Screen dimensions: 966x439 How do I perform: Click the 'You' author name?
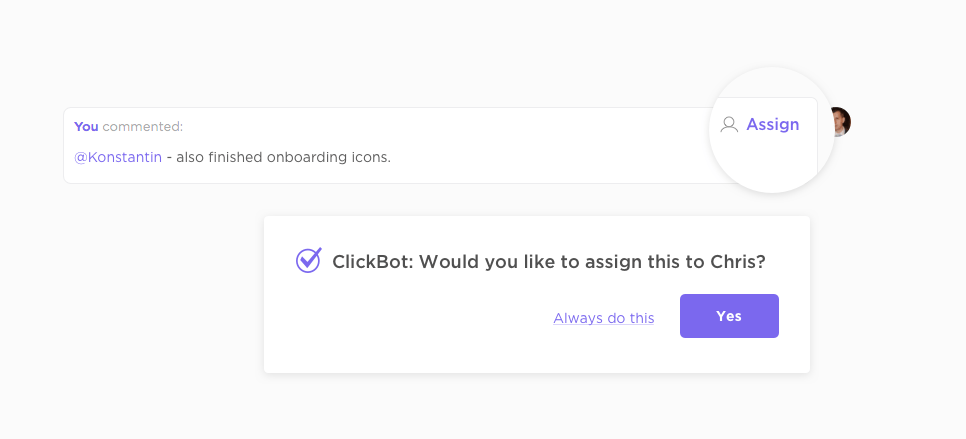[86, 127]
